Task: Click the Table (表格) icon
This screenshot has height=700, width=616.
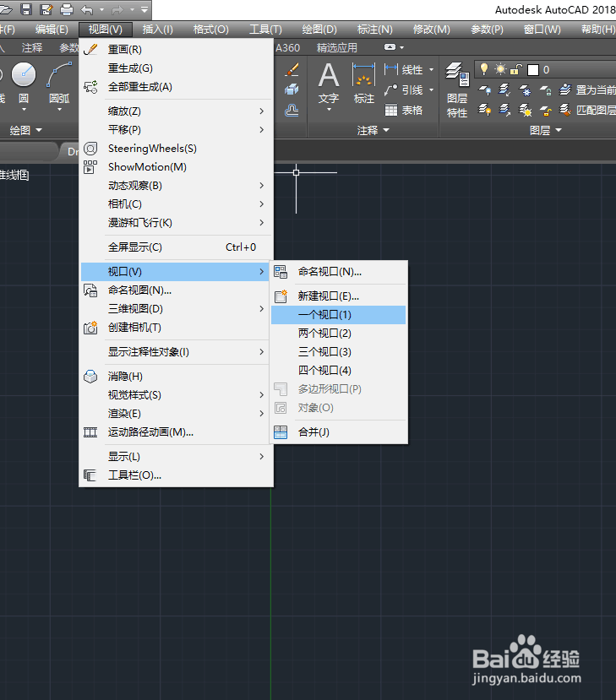Action: pos(391,110)
